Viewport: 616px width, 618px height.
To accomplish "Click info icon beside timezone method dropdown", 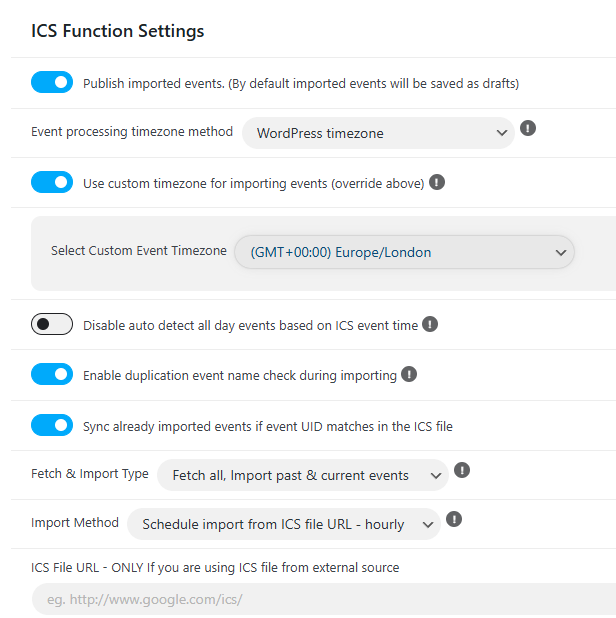I will tap(528, 128).
